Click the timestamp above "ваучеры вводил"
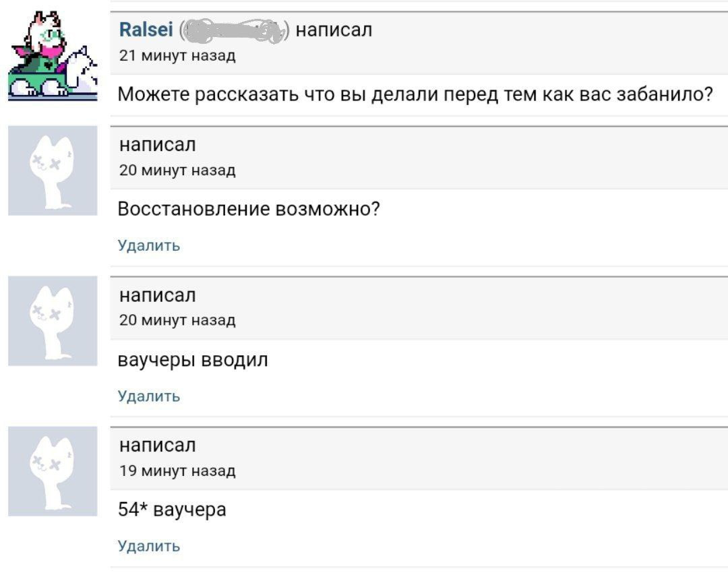 click(x=177, y=321)
